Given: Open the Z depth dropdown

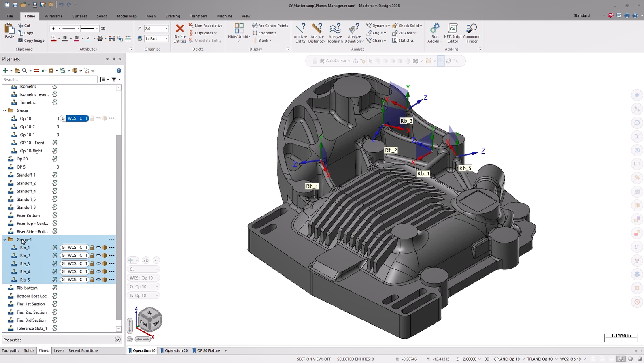Looking at the screenshot, I should [166, 28].
